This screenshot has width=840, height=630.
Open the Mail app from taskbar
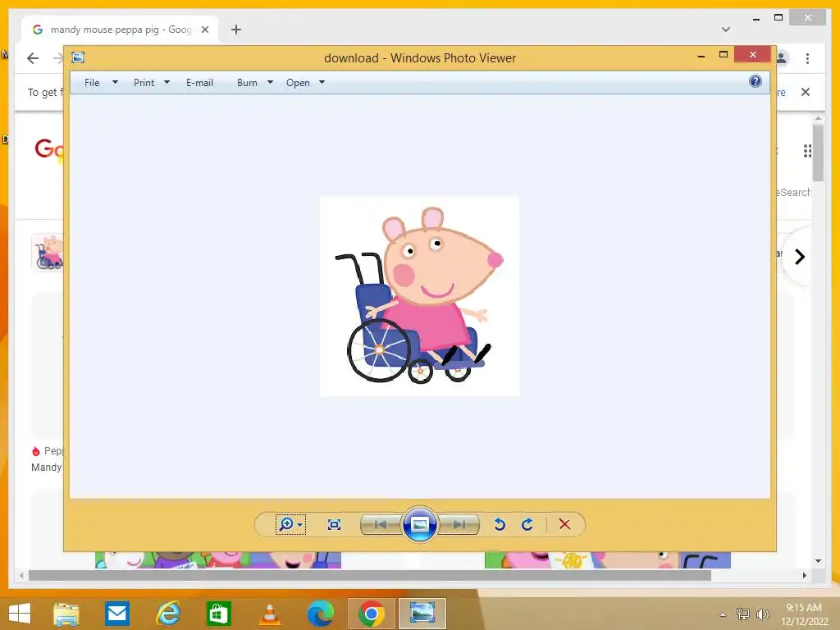click(116, 614)
